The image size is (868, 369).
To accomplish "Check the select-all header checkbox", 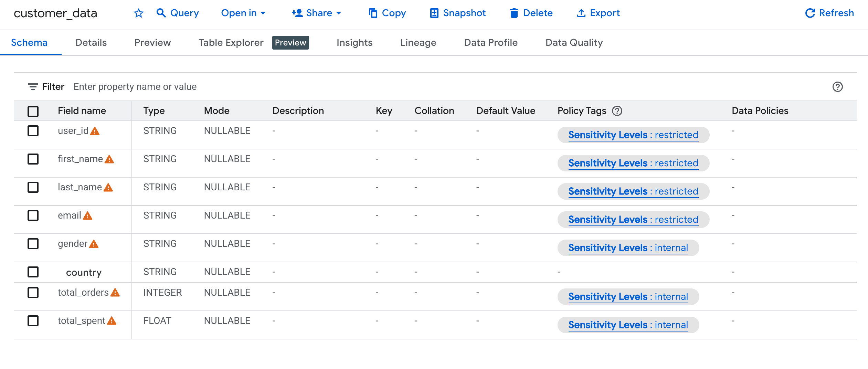I will (x=33, y=111).
